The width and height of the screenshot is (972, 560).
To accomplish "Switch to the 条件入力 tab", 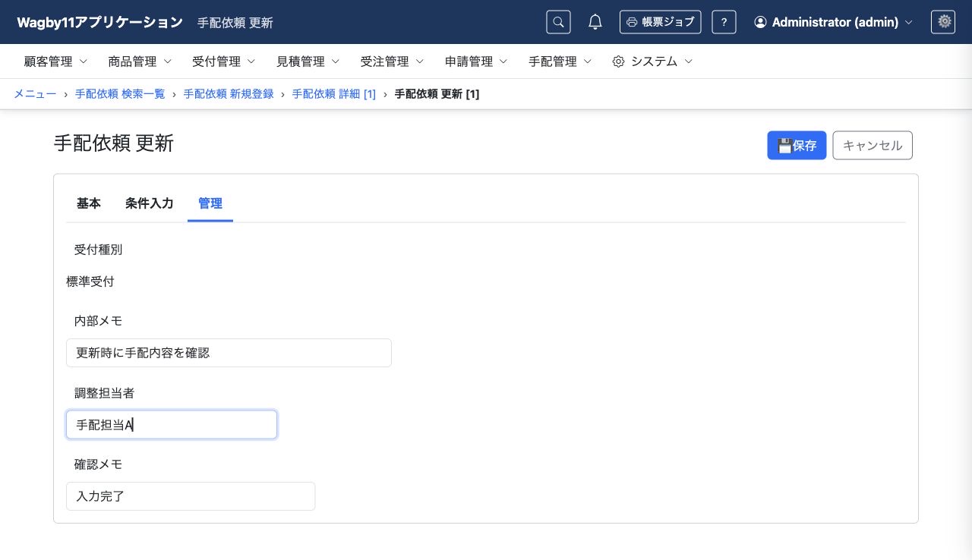I will pos(150,203).
